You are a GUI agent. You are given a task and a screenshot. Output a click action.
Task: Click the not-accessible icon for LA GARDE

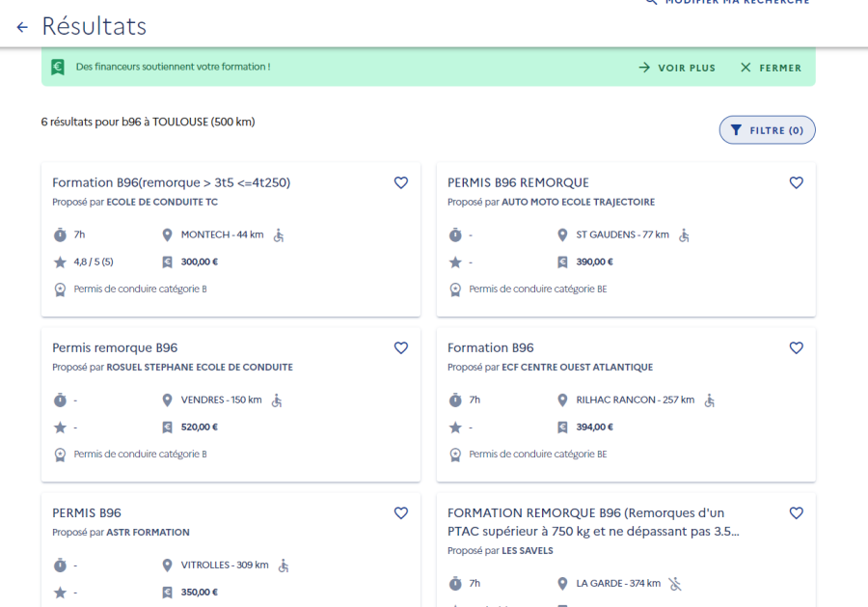click(675, 583)
